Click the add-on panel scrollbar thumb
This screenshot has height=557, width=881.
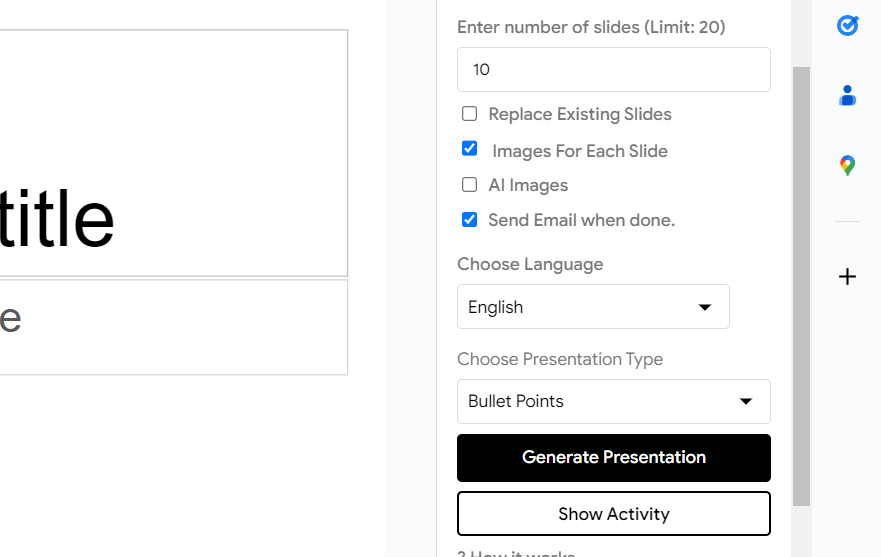click(801, 285)
